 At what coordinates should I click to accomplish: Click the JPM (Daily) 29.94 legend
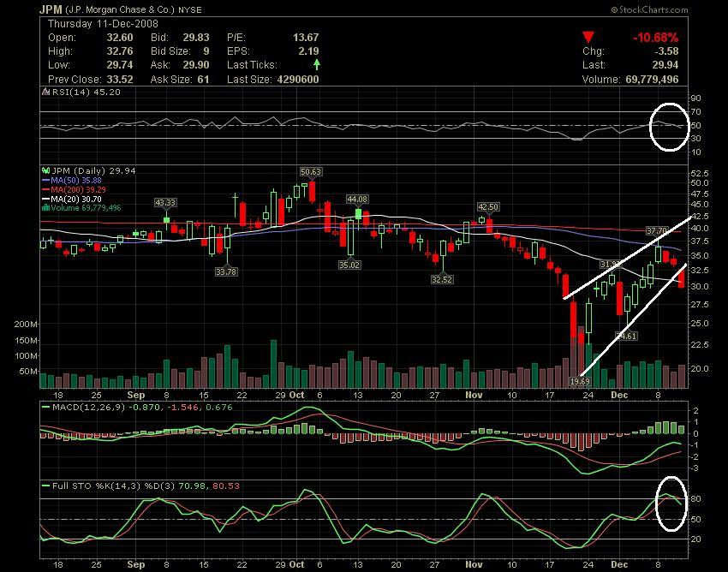(94, 171)
